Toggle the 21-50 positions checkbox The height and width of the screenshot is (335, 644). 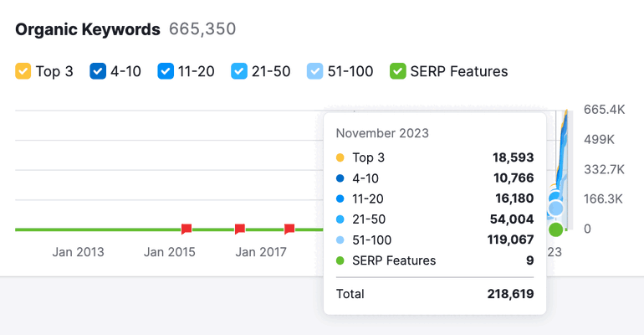pyautogui.click(x=239, y=71)
